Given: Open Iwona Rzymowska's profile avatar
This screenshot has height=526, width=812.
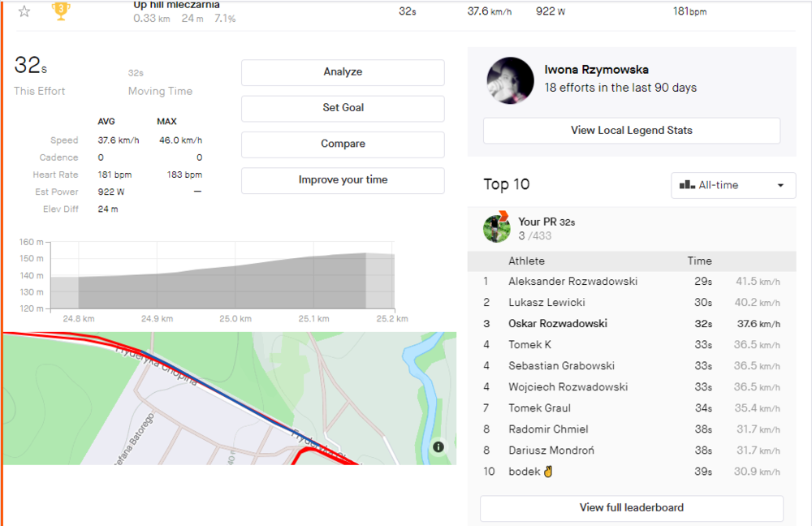Looking at the screenshot, I should click(x=510, y=80).
